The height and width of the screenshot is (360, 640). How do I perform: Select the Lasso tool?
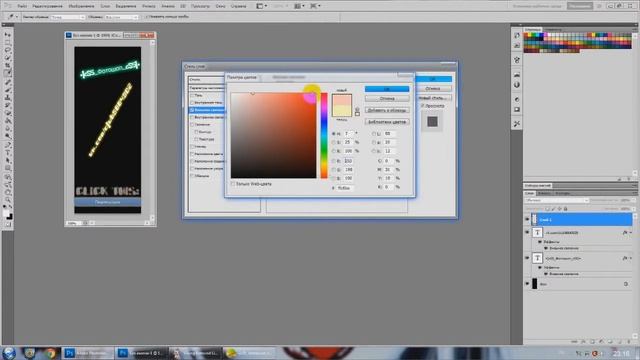pos(7,50)
